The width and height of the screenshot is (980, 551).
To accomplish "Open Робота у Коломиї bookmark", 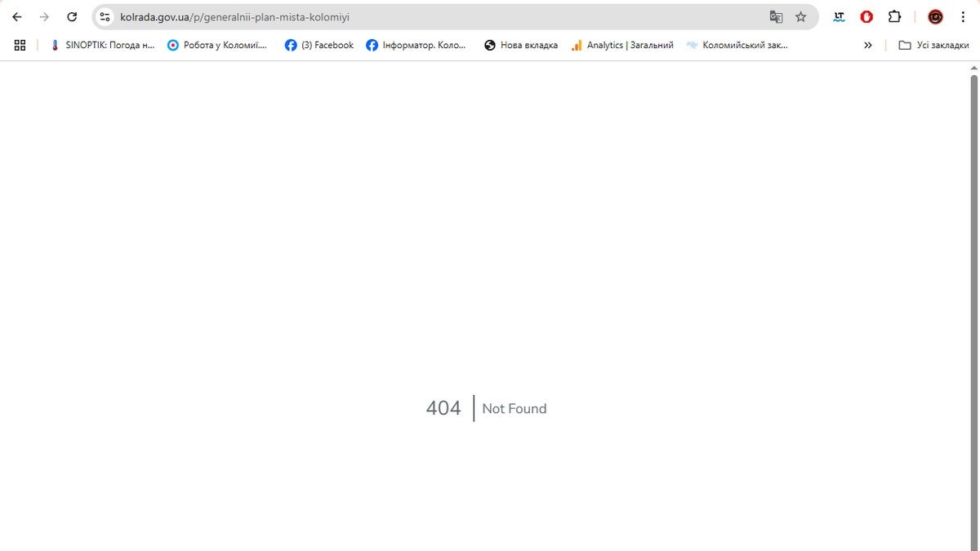I will 217,46.
